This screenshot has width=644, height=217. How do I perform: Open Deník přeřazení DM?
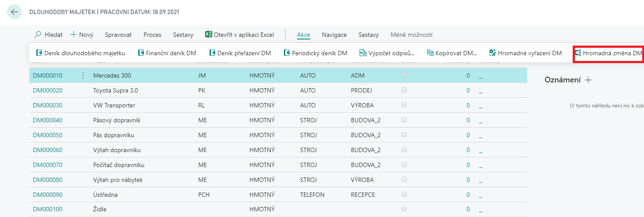(240, 53)
